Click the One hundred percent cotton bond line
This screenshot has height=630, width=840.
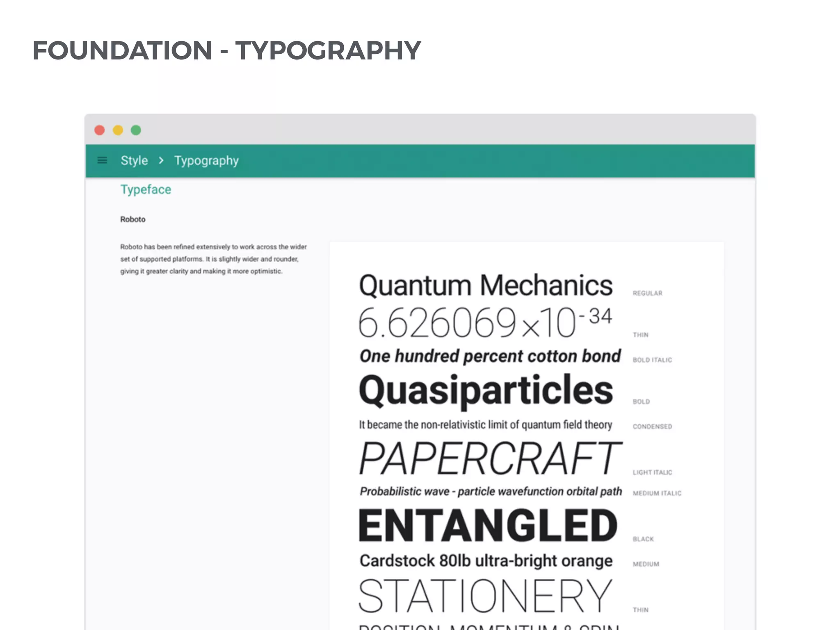coord(490,356)
